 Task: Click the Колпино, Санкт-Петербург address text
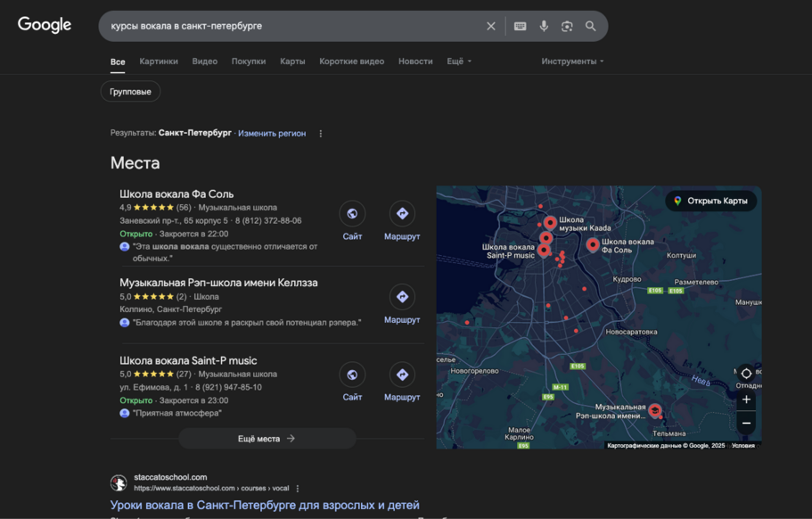(171, 309)
